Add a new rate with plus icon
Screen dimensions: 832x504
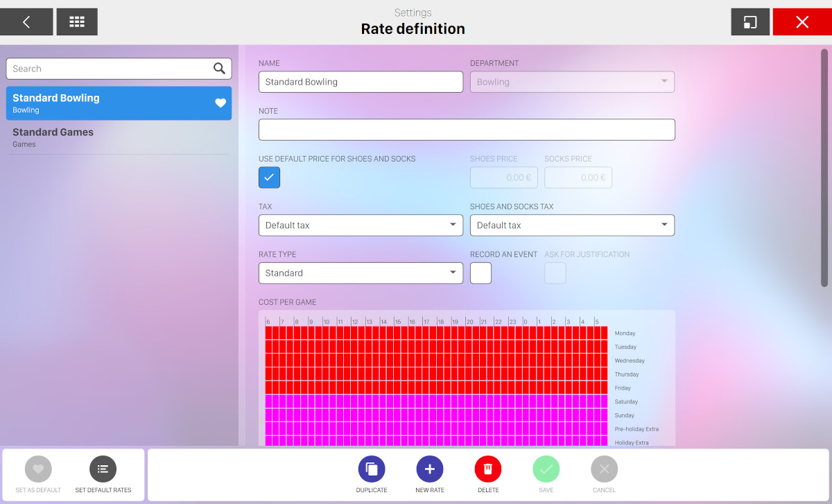(430, 469)
